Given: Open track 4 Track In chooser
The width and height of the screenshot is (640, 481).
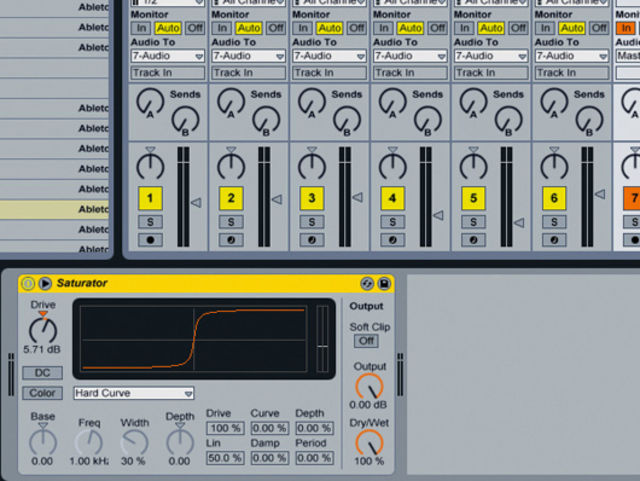Looking at the screenshot, I should [x=410, y=73].
